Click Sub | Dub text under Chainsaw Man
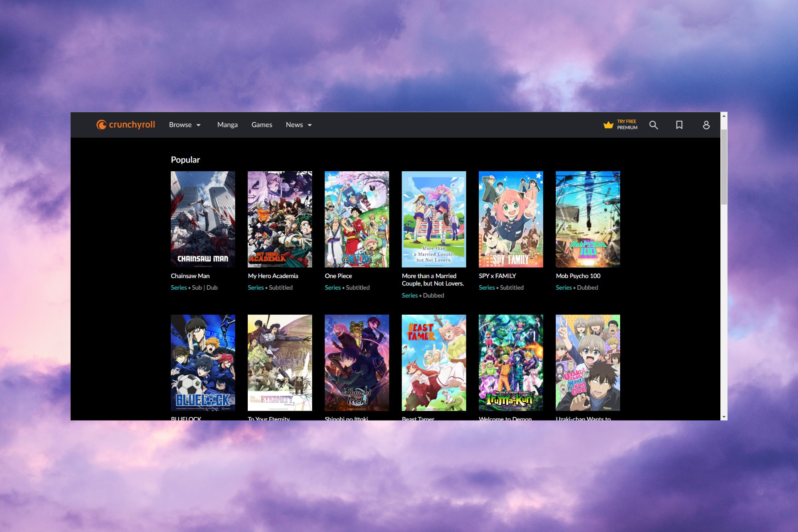This screenshot has width=798, height=532. tap(204, 288)
